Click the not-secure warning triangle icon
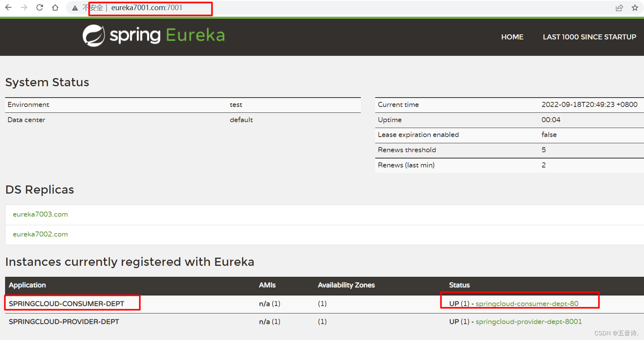644x340 pixels. (75, 8)
